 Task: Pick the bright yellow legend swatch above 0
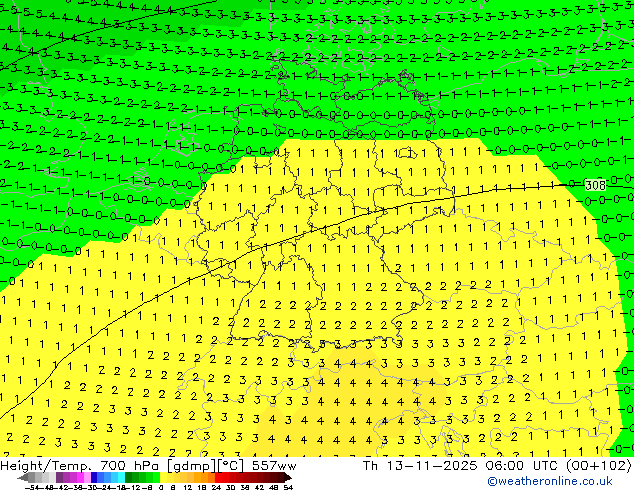163,478
